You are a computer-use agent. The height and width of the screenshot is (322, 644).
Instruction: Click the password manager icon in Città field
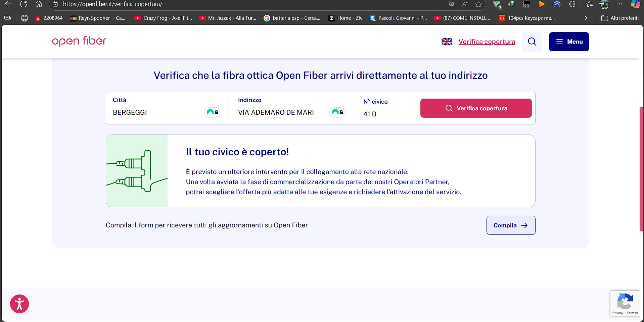pos(212,112)
